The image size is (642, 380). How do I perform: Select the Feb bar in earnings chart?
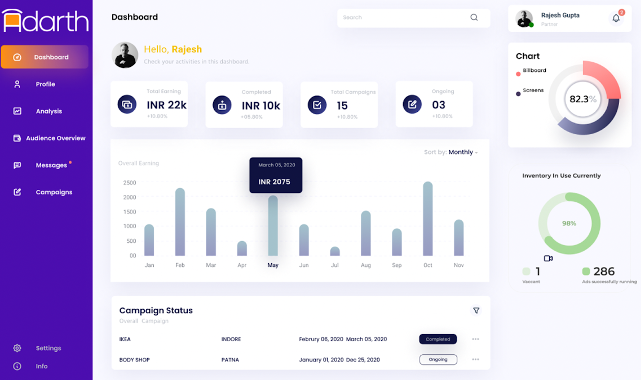(180, 222)
